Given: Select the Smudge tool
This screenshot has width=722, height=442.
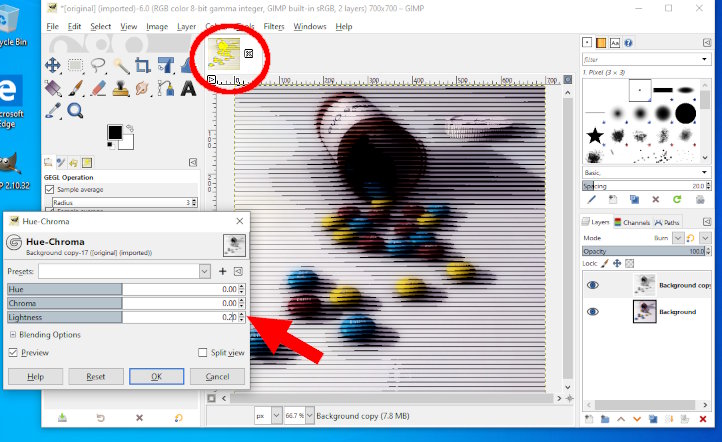Looking at the screenshot, I should [x=143, y=88].
